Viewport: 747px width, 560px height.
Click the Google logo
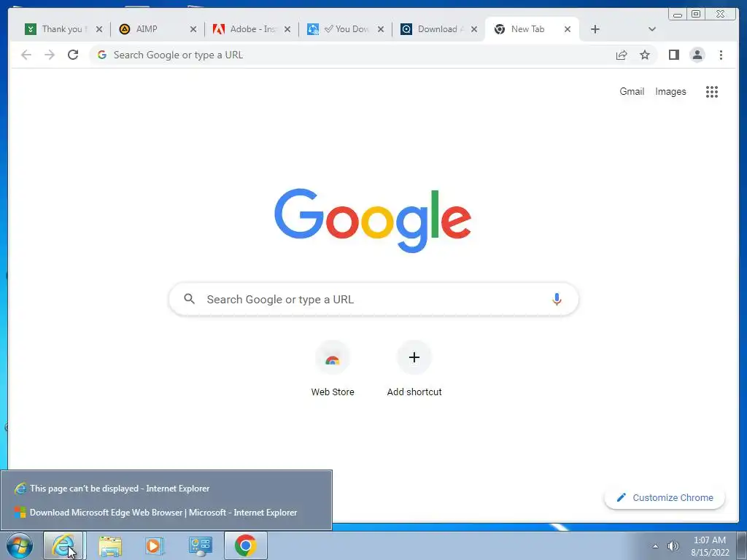tap(373, 220)
